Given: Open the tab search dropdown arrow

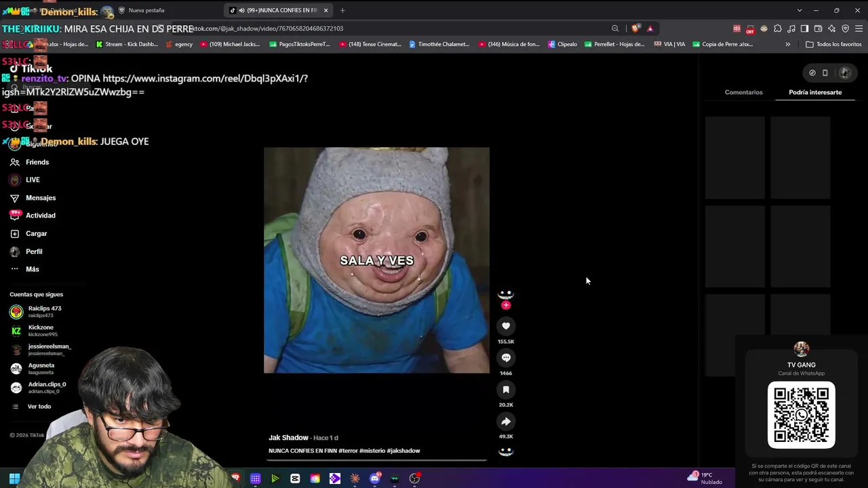Looking at the screenshot, I should tap(800, 10).
